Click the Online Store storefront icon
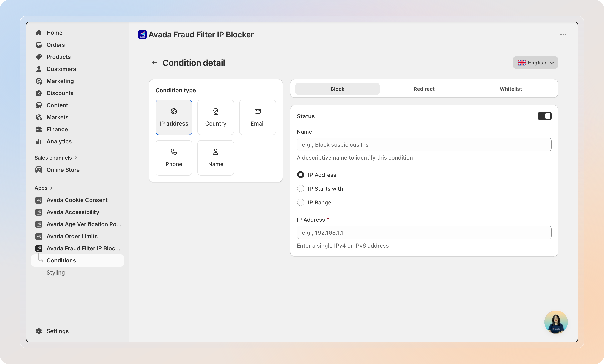Screen dimensions: 604x364 (x=39, y=170)
